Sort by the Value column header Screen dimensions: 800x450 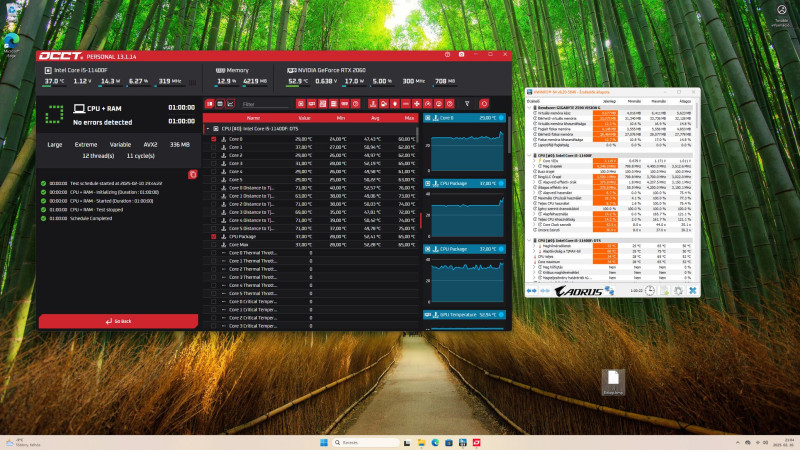pos(305,118)
